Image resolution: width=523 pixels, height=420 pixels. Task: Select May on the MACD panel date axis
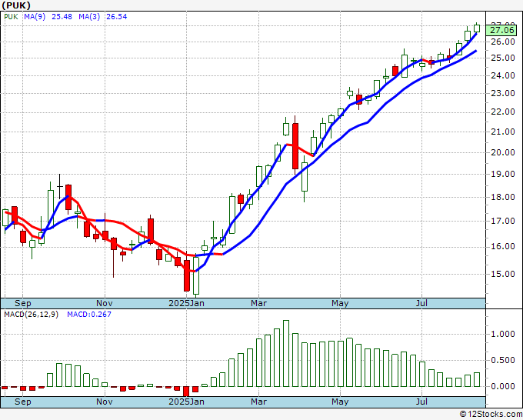point(340,402)
